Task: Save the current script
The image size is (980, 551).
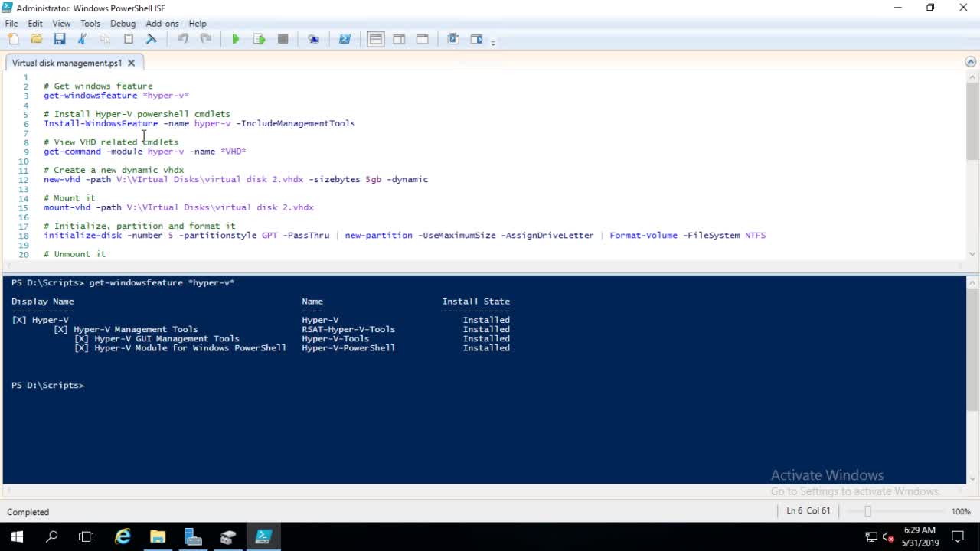Action: point(59,39)
